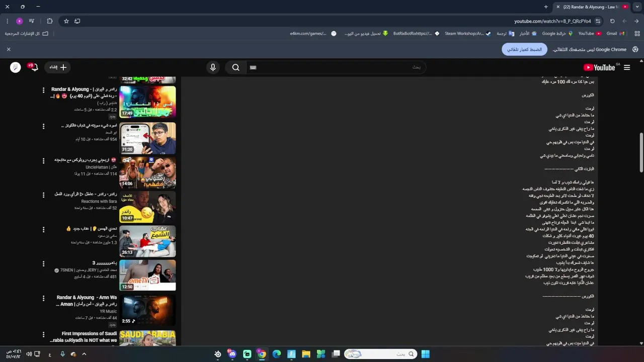Play the 10:47 Reactions with Sara thumbnail
The height and width of the screenshot is (362, 644).
click(x=147, y=207)
